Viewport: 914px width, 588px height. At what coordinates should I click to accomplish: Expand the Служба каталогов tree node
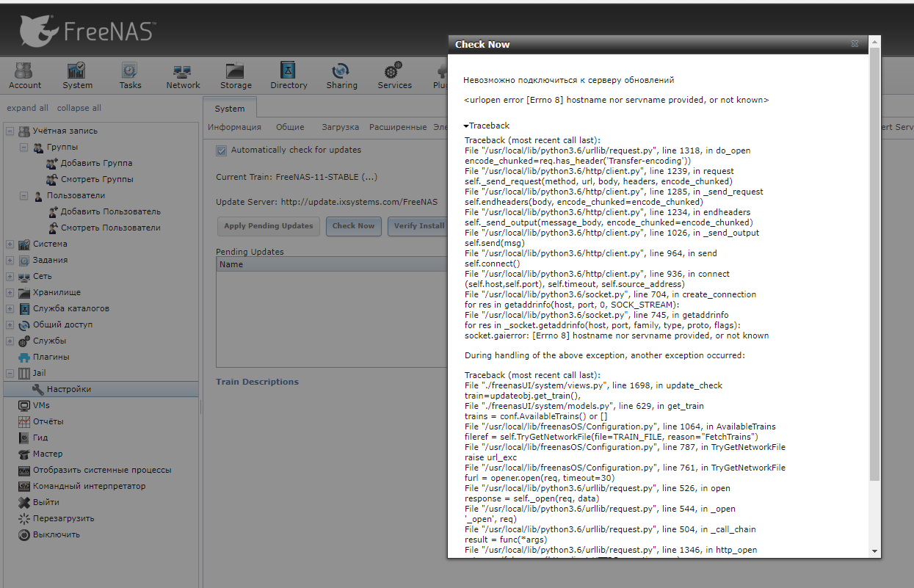click(x=10, y=308)
